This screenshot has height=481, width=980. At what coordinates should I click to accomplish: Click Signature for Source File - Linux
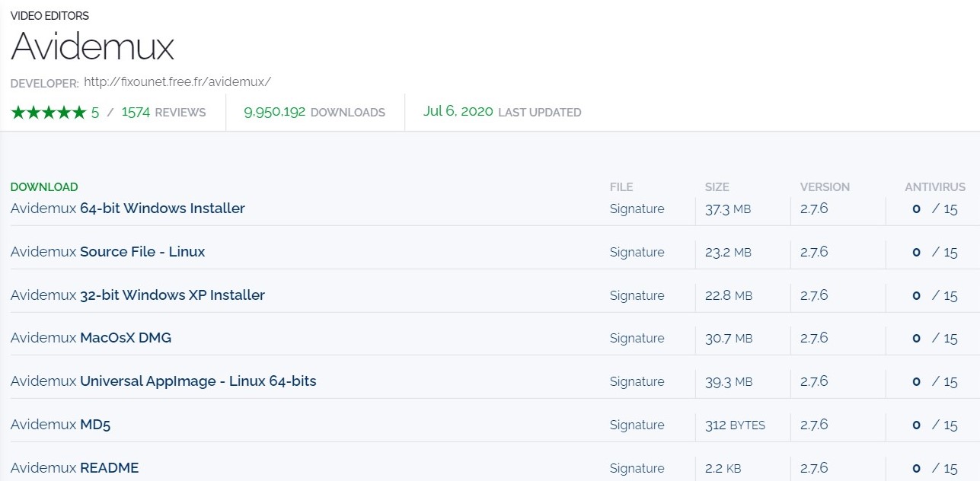637,253
